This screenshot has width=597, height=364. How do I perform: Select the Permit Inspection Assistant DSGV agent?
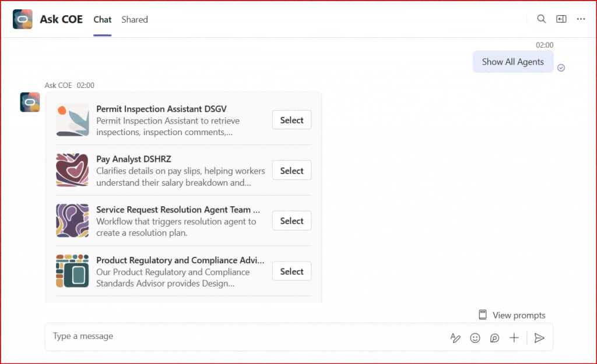pos(292,120)
